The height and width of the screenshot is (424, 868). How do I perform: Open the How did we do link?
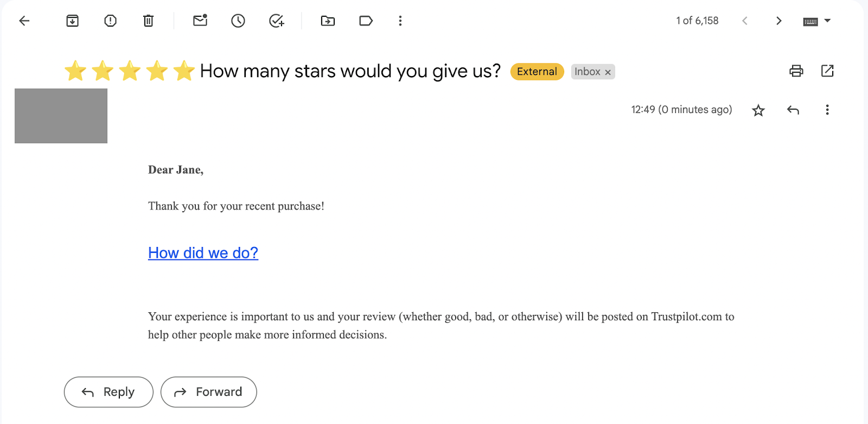[x=203, y=252]
